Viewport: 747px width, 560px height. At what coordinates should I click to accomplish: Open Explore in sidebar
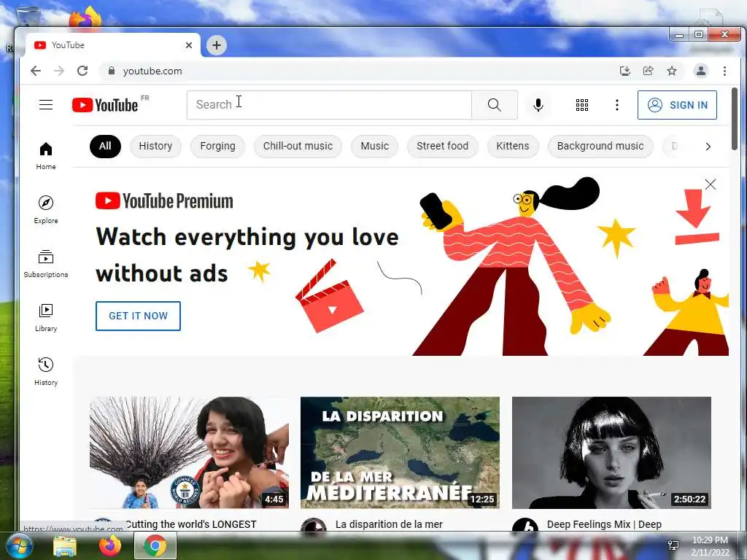tap(46, 210)
